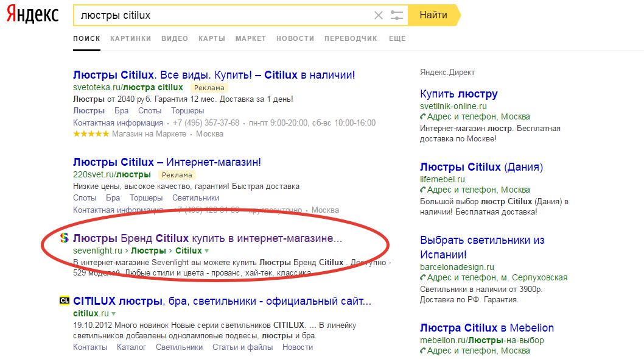
Task: Open the Люстры Citilux – Интернет-магазин title
Action: tap(167, 162)
